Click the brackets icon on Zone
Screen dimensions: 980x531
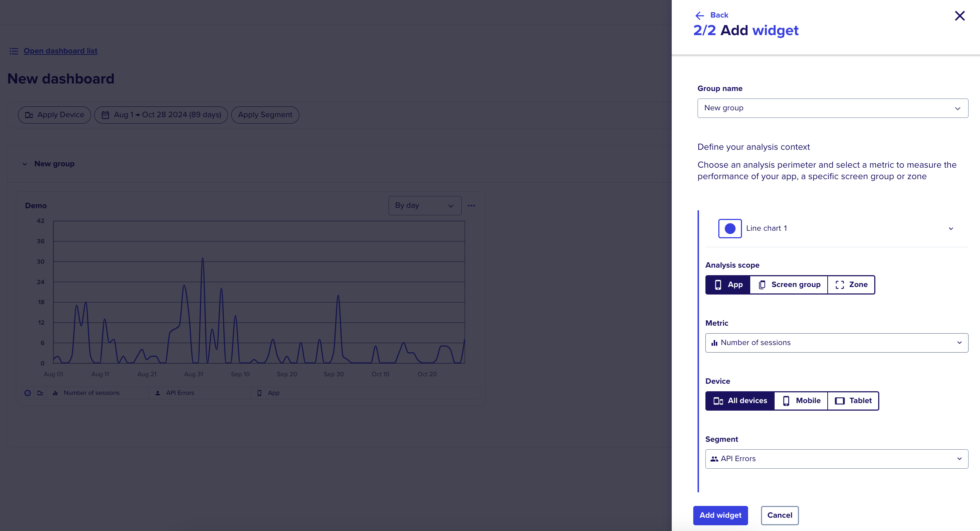(839, 285)
